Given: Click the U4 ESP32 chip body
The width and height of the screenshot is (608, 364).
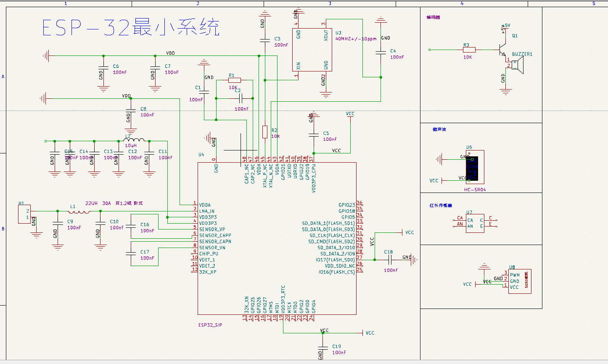Looking at the screenshot, I should coord(277,238).
